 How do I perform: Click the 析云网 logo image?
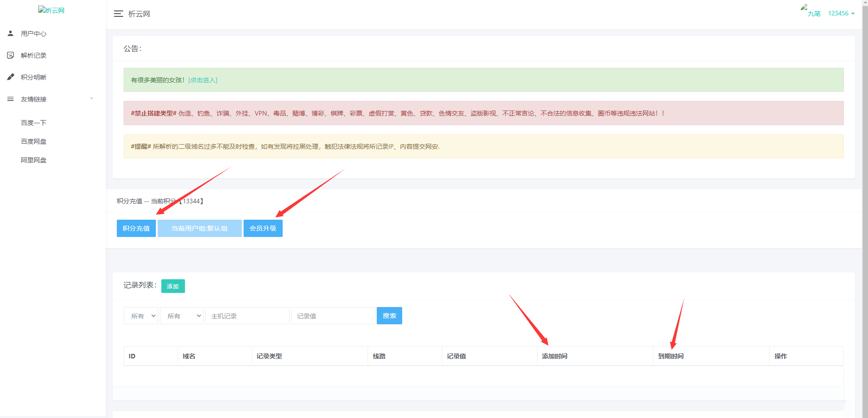[x=51, y=10]
